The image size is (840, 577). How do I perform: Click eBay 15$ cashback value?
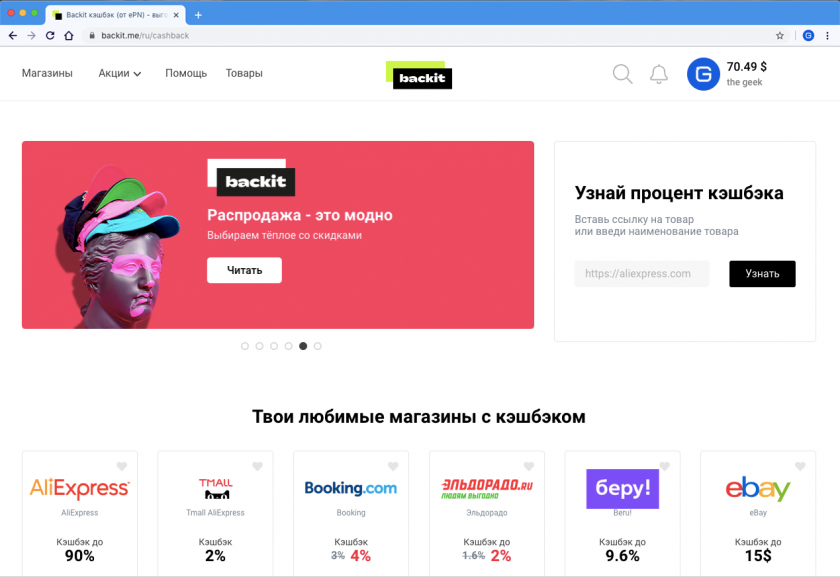[x=758, y=556]
